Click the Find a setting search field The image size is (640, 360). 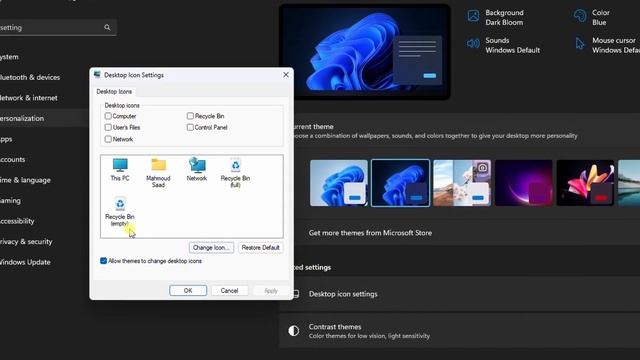pos(57,27)
